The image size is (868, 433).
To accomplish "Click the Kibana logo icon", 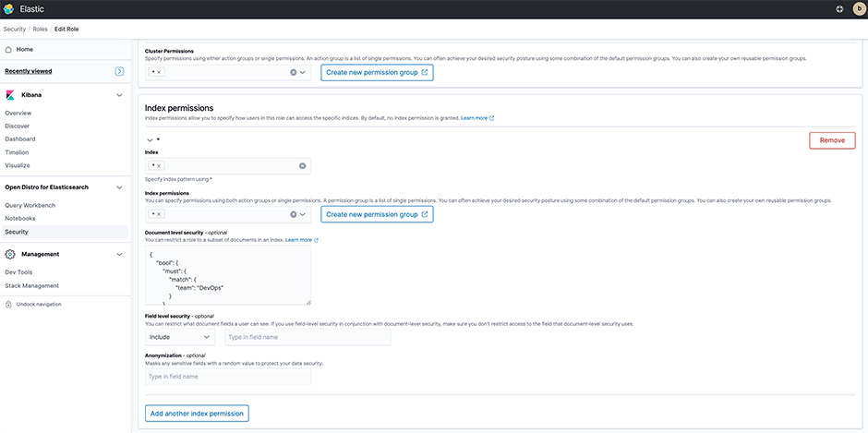I will pos(9,95).
